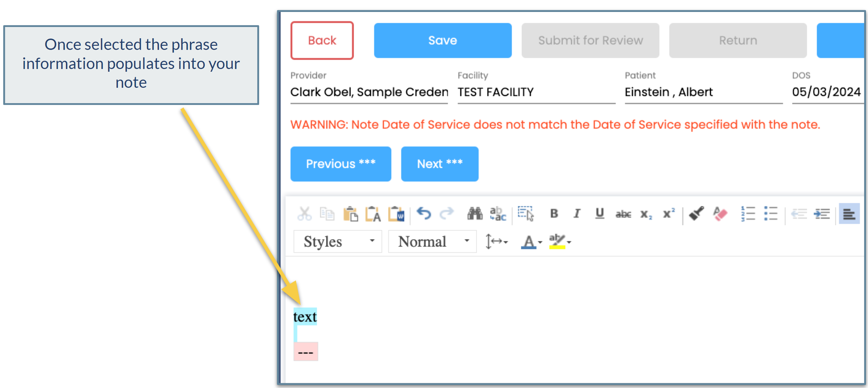This screenshot has height=388, width=868.
Task: Click the Copy Formatting paintbrush icon
Action: pyautogui.click(x=696, y=214)
